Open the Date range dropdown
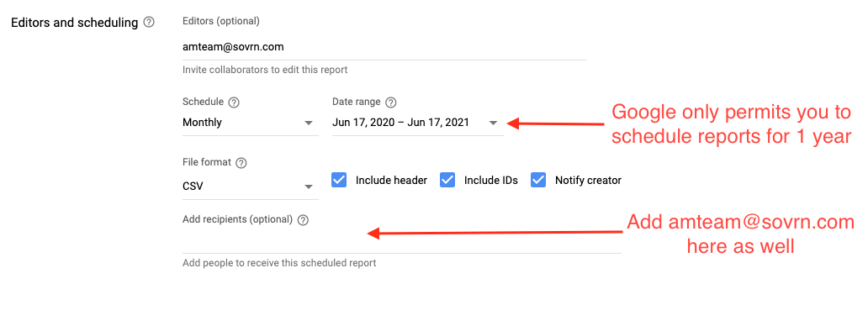This screenshot has height=310, width=868. (x=418, y=123)
